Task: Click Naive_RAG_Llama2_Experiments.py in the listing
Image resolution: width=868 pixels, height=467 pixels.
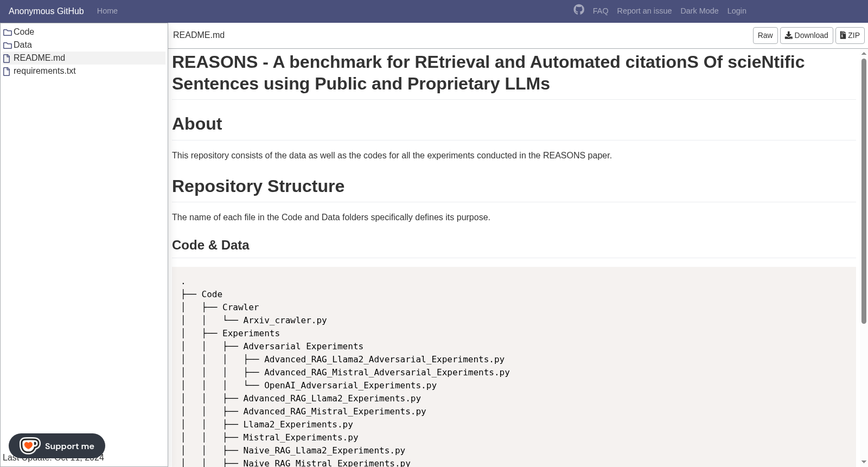Action: click(x=324, y=450)
